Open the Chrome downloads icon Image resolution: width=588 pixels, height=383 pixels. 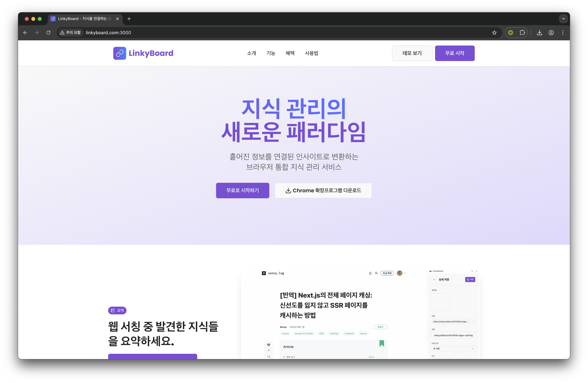point(540,33)
